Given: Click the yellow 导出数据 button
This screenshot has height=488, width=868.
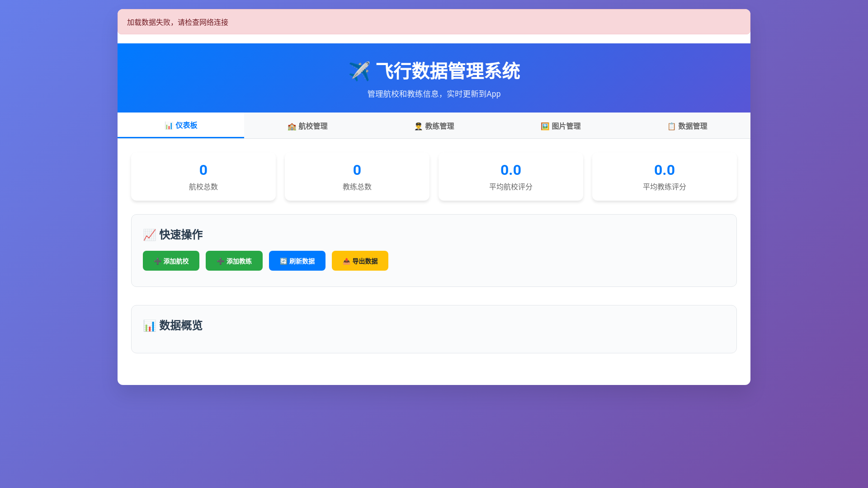Looking at the screenshot, I should pos(360,261).
